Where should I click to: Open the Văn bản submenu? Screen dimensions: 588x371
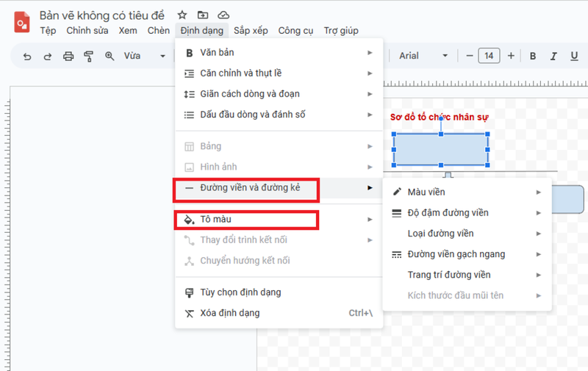pos(279,52)
